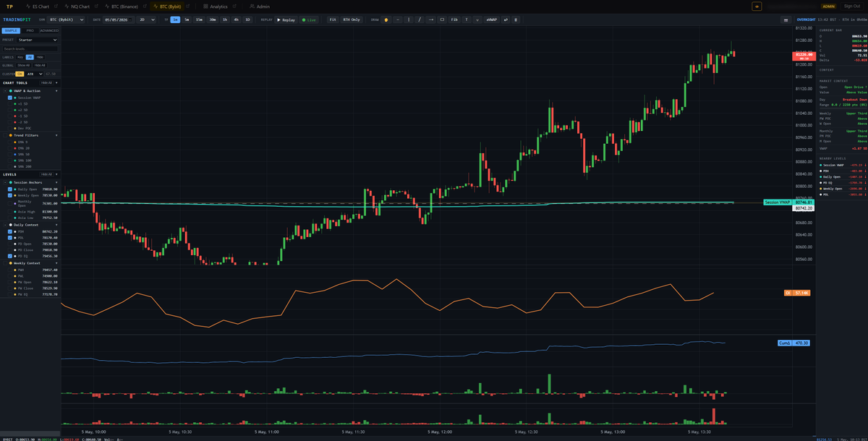Toggle the PD EQ level checkbox
Screen dimensions: 868x441
[10, 256]
